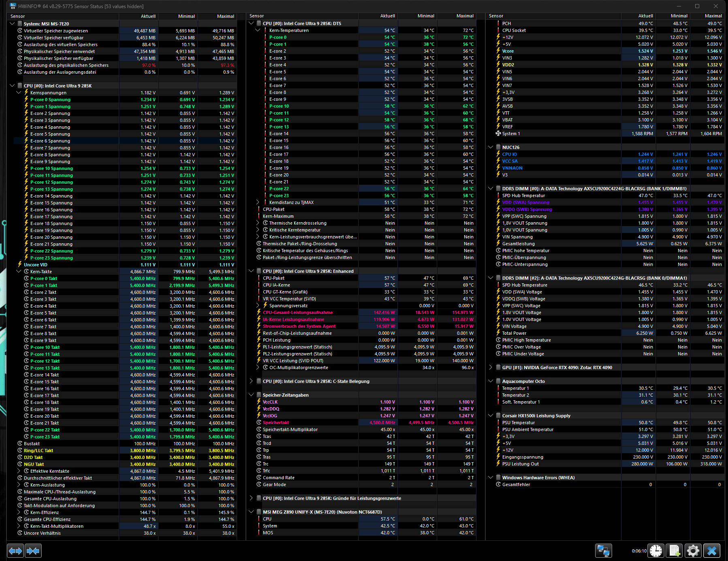Click lightning icon beside PSU Leistung Out

click(x=498, y=464)
